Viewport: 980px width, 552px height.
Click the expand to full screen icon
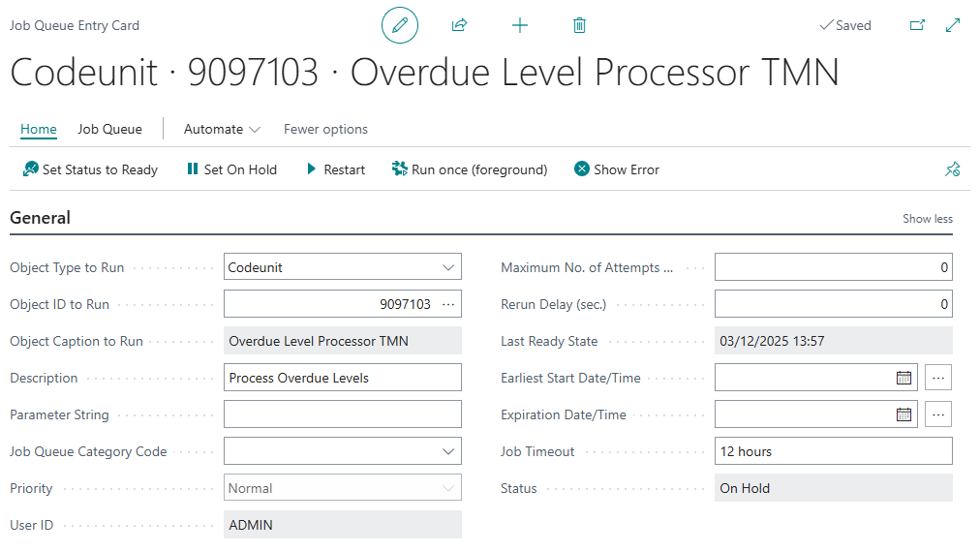[953, 25]
